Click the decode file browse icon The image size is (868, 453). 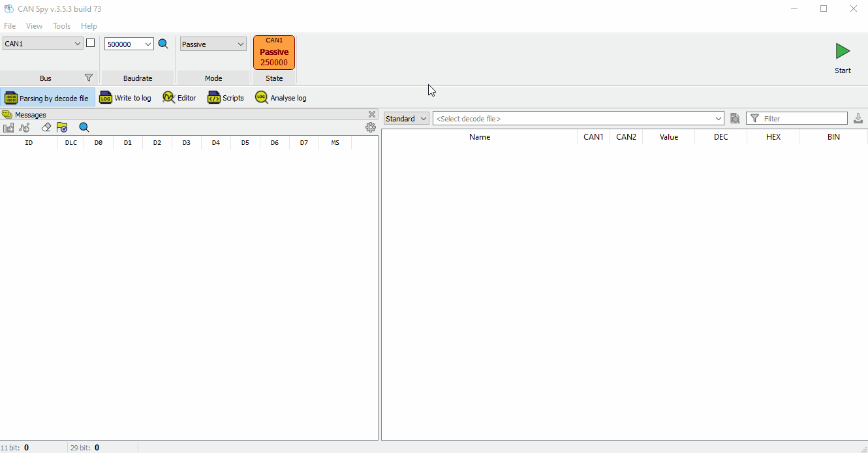(735, 118)
